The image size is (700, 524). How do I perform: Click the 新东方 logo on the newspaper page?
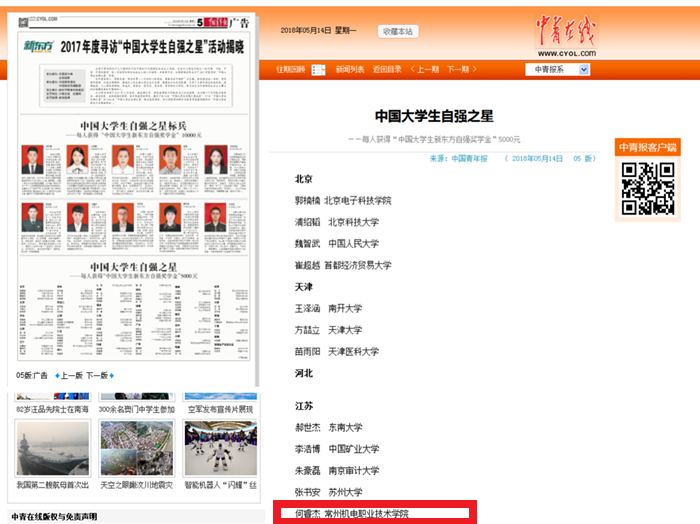coord(40,47)
